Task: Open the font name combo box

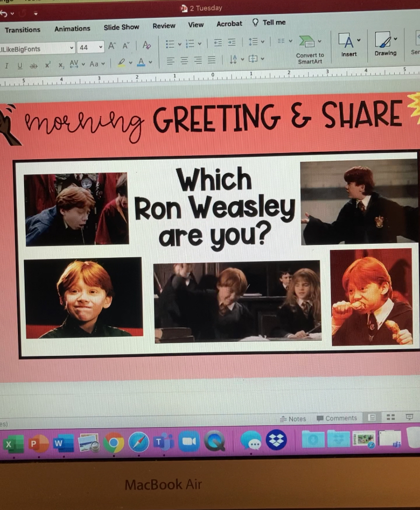Action: pyautogui.click(x=37, y=49)
